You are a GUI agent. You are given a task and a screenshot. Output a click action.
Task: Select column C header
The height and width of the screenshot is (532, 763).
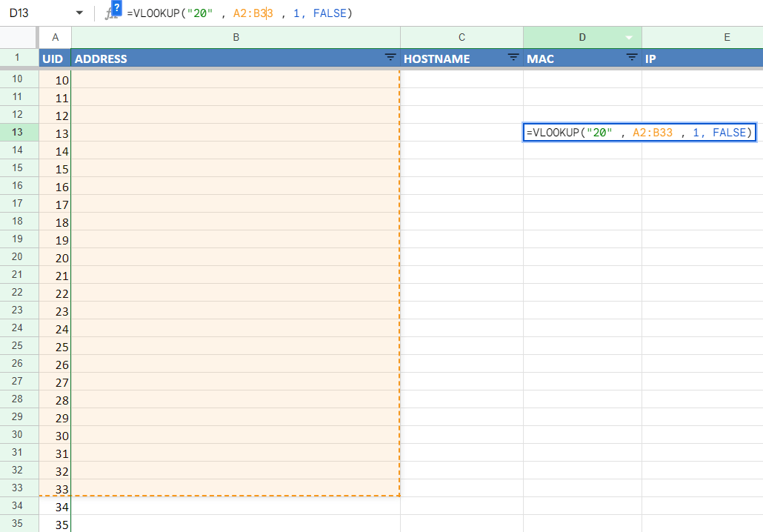pos(462,38)
